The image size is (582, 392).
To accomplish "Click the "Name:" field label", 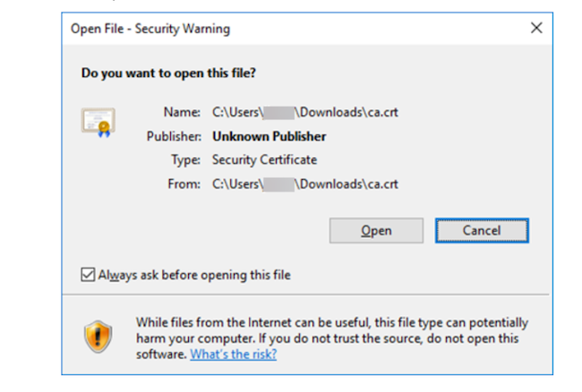I will point(184,113).
